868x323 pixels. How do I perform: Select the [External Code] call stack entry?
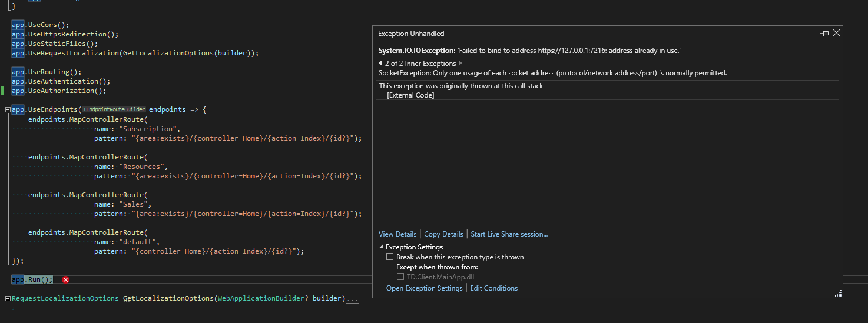tap(410, 95)
